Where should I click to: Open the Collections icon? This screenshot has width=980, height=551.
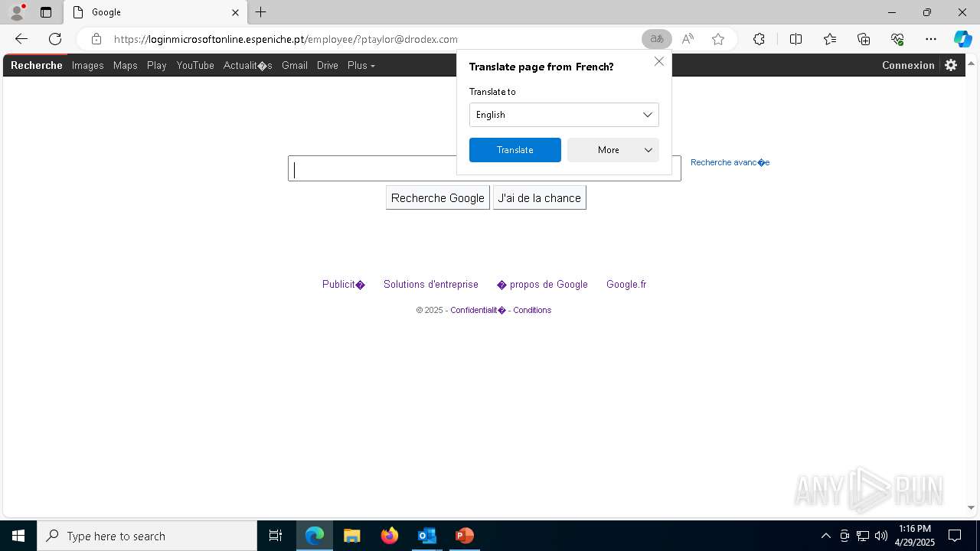point(864,39)
